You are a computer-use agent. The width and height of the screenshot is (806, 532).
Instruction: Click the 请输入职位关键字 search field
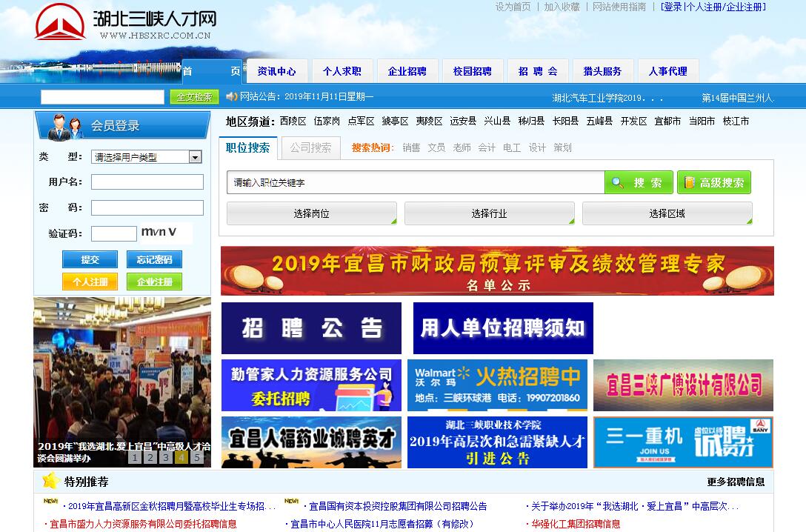tap(415, 182)
